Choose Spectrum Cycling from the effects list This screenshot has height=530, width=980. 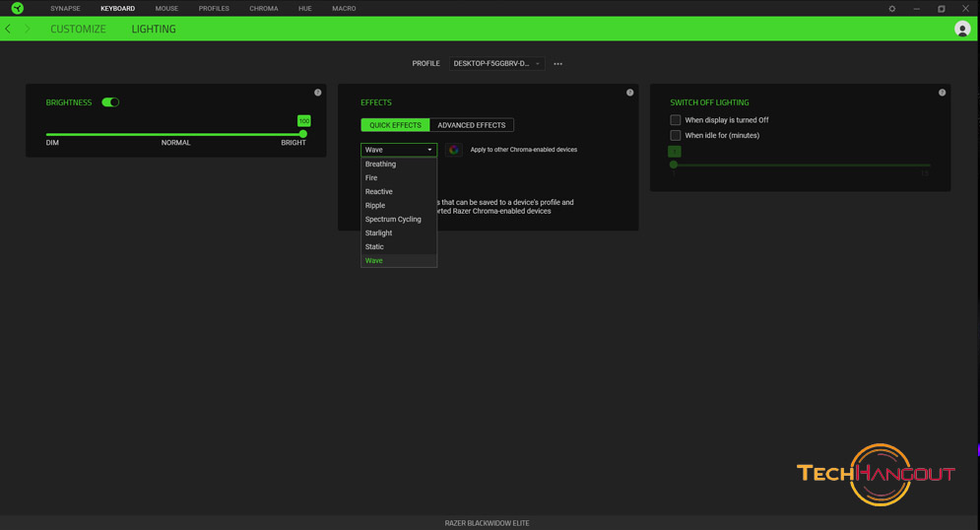tap(399, 219)
